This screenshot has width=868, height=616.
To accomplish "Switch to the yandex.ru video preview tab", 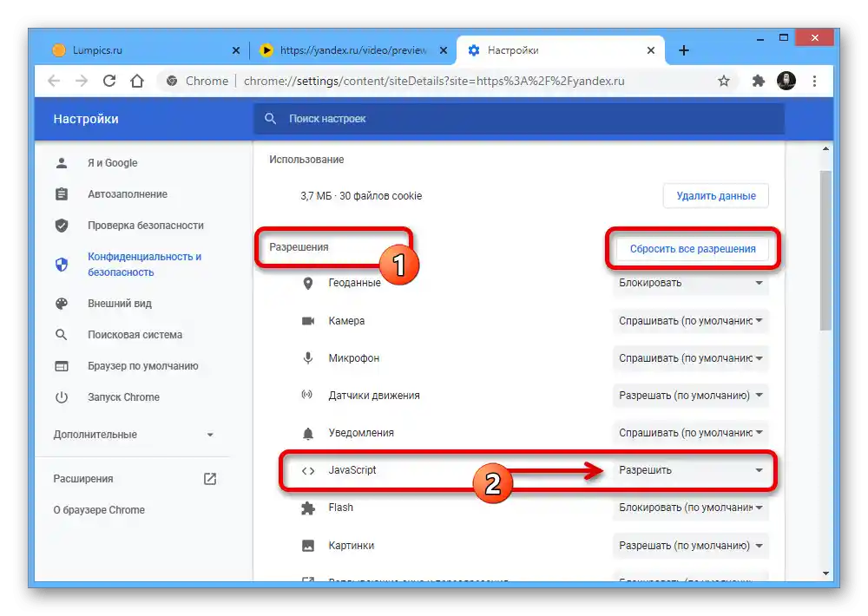I will tap(353, 50).
